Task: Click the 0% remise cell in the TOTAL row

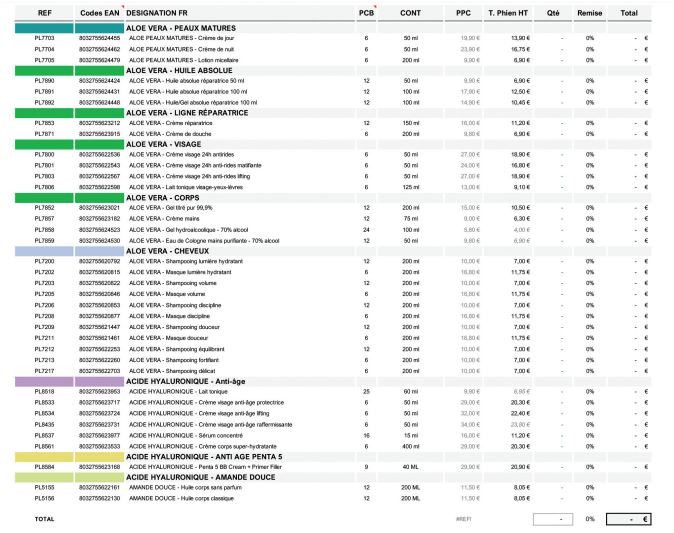Action: [590, 519]
